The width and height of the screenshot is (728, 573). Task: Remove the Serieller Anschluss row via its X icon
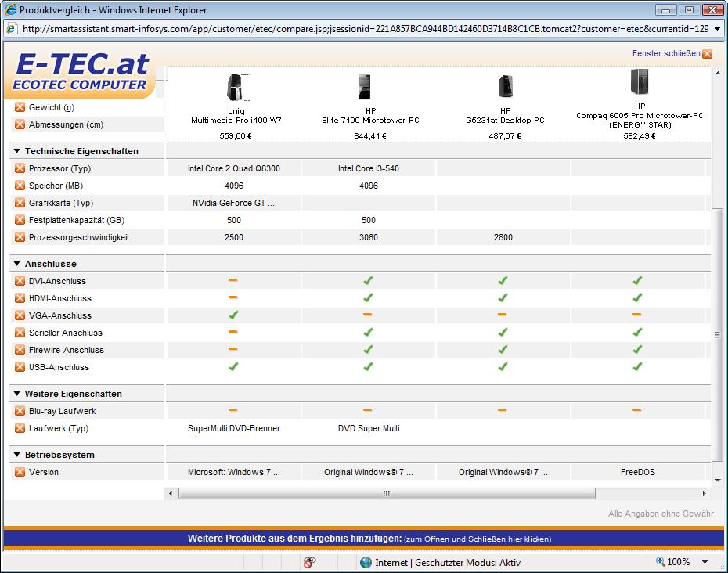(x=20, y=333)
